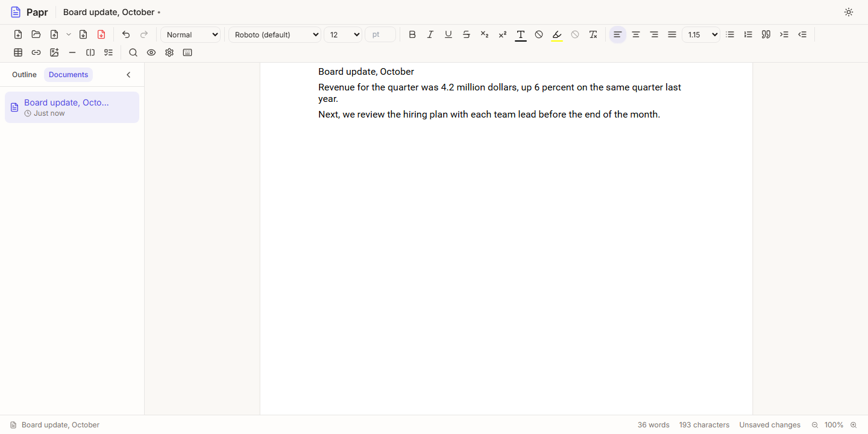This screenshot has height=434, width=868.
Task: Click the red PDF export icon
Action: click(101, 34)
